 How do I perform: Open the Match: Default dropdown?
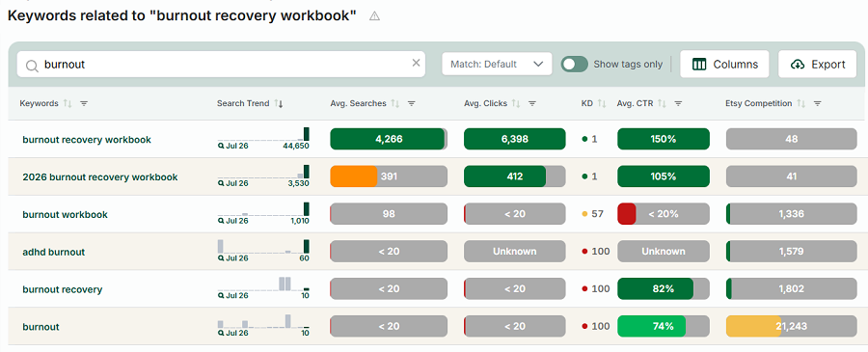point(497,65)
